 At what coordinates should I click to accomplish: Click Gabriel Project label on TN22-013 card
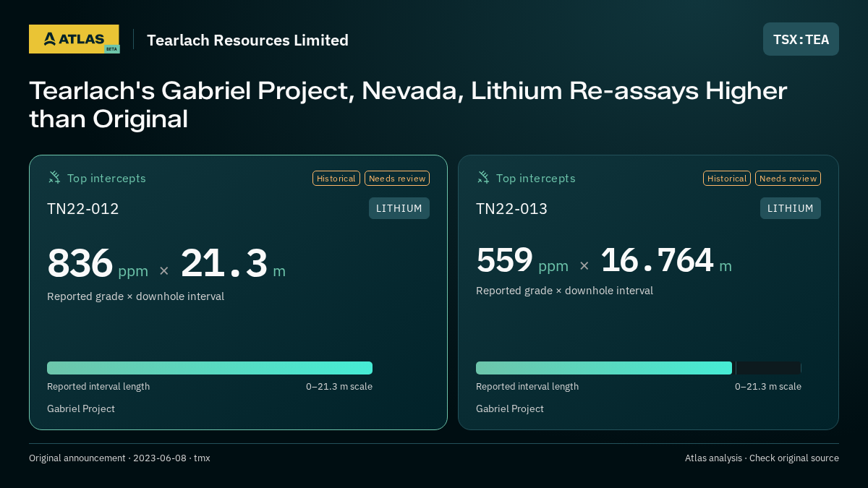(x=510, y=409)
